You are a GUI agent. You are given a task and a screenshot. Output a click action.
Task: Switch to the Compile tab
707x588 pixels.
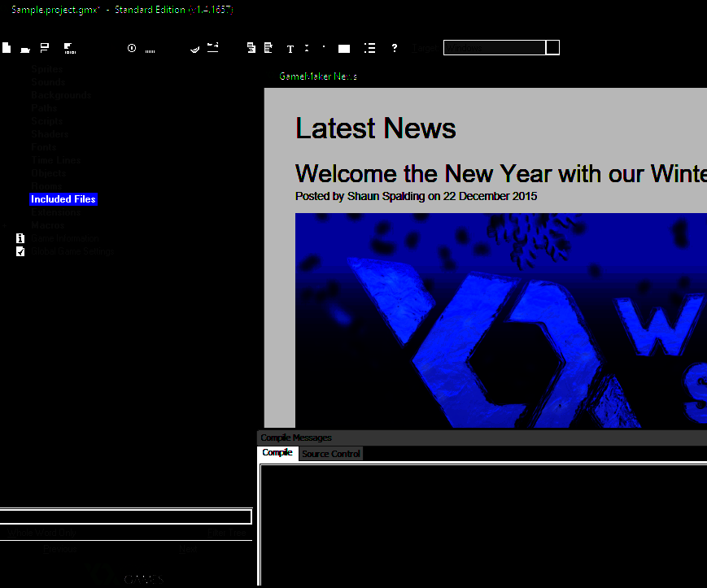coord(277,453)
